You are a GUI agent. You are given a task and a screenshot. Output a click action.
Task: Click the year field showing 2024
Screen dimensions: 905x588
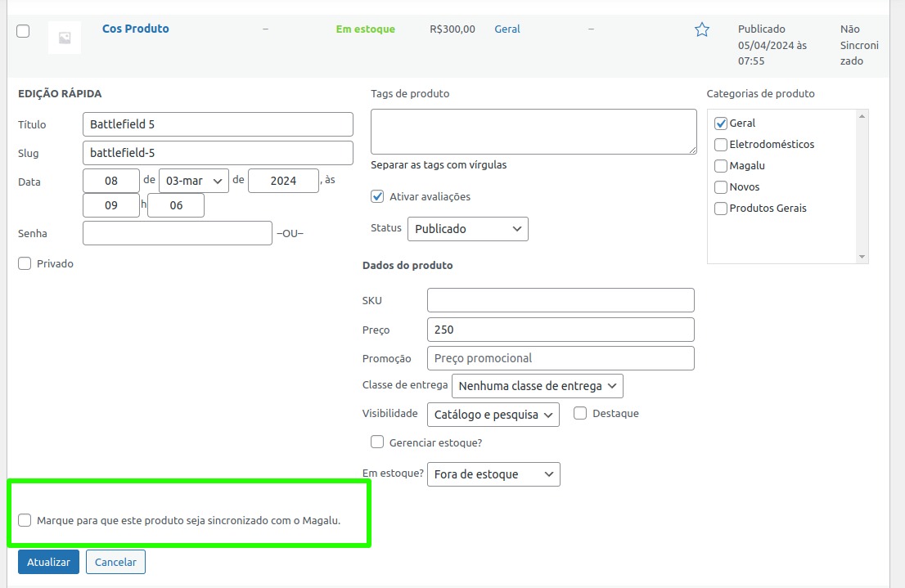tap(283, 181)
